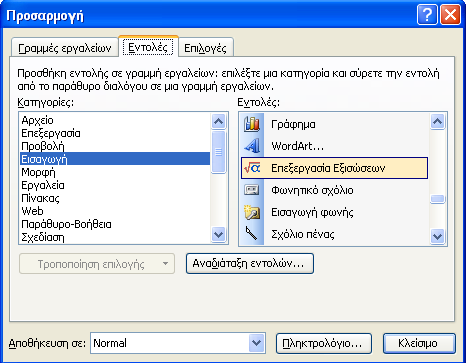Open the Αποθήκευση σε dropdown arrow
This screenshot has width=467, height=363.
point(256,343)
